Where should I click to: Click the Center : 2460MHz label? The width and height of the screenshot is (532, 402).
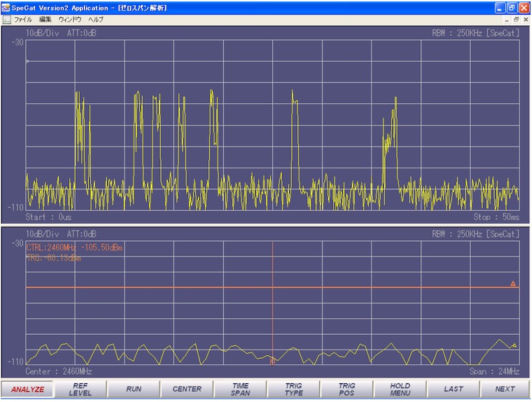pos(59,372)
